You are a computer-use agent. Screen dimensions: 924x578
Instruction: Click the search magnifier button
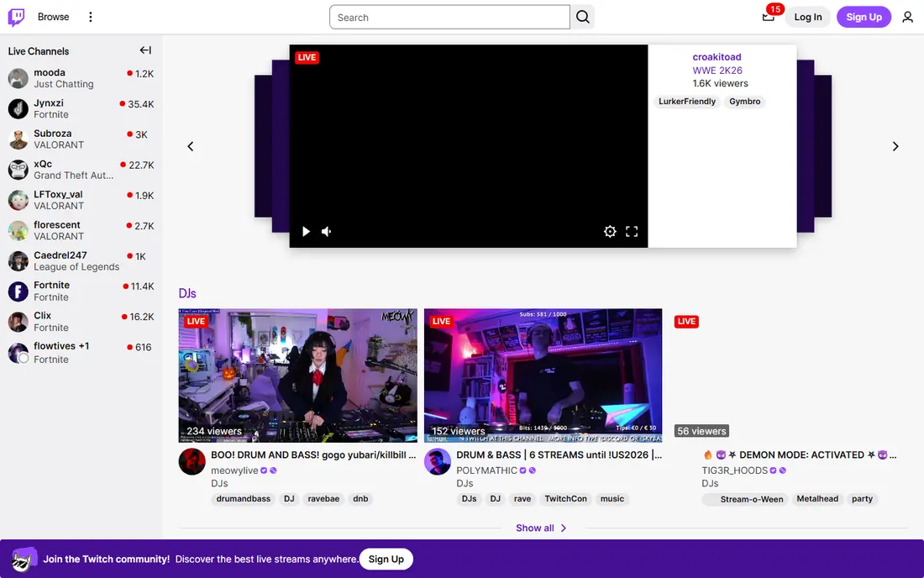[582, 17]
